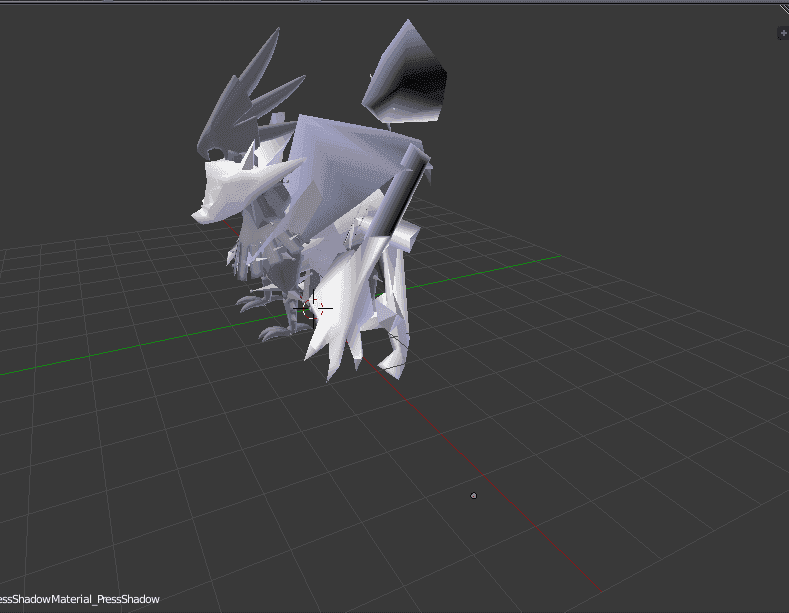Image resolution: width=789 pixels, height=613 pixels.
Task: Click the striped area-split corner widget
Action: (784, 9)
